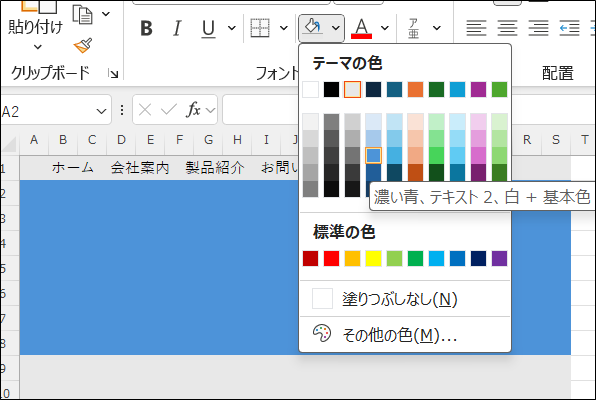Pick white theme color swatch
596x400 pixels.
click(311, 90)
